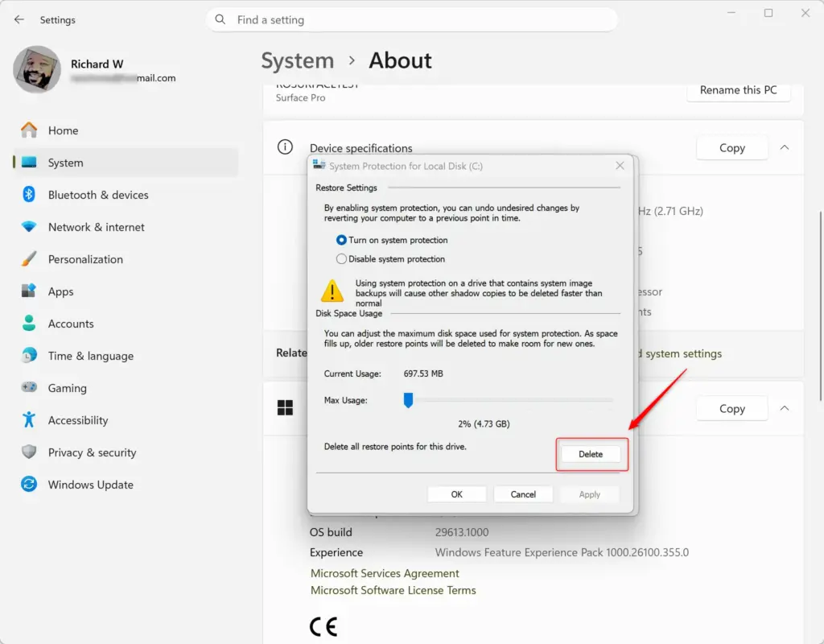Select Disable system protection
Image resolution: width=824 pixels, height=644 pixels.
390,258
